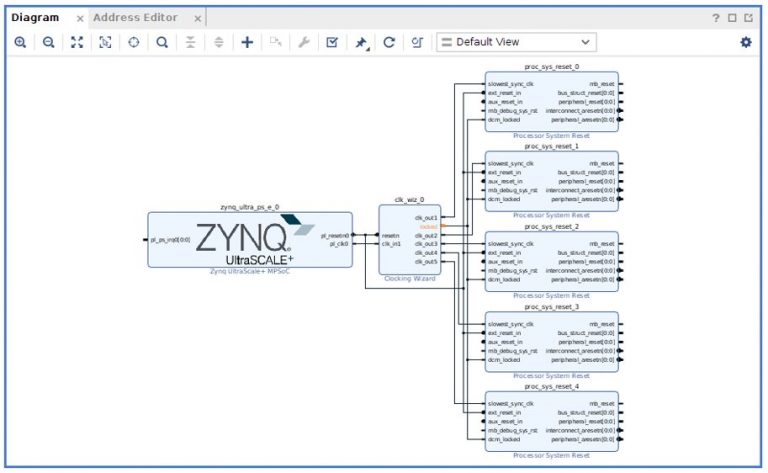Select the clk_wiz_0 Clocking Wizard block
Image resolution: width=768 pixels, height=473 pixels.
coord(409,240)
